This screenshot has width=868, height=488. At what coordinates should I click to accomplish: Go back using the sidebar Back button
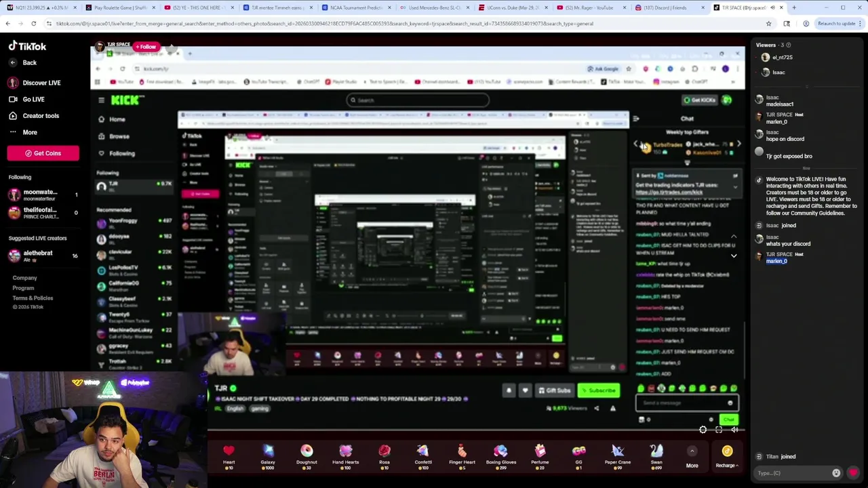click(24, 62)
